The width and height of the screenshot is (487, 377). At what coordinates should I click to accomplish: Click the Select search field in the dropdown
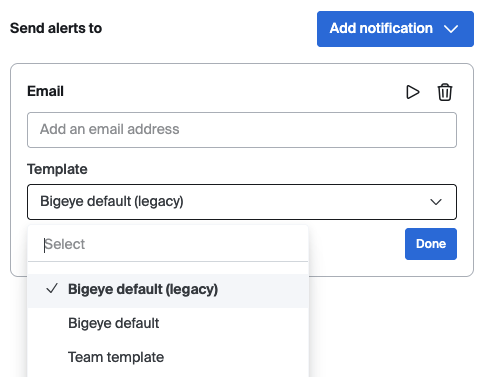[168, 244]
